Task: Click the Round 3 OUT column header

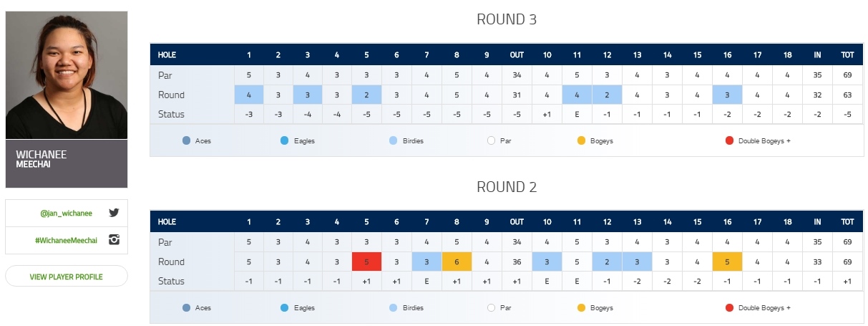Action: [x=517, y=54]
